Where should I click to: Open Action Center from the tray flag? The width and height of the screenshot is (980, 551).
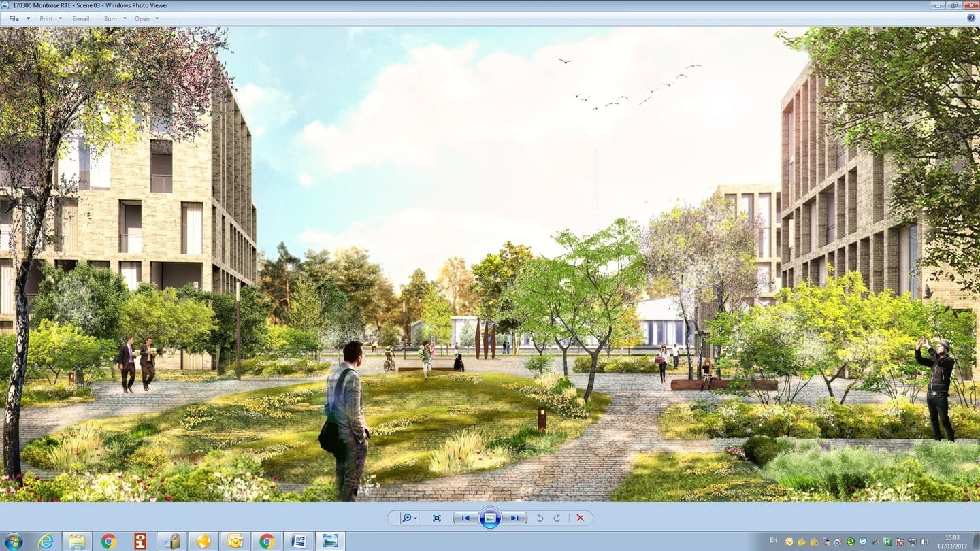[x=899, y=542]
